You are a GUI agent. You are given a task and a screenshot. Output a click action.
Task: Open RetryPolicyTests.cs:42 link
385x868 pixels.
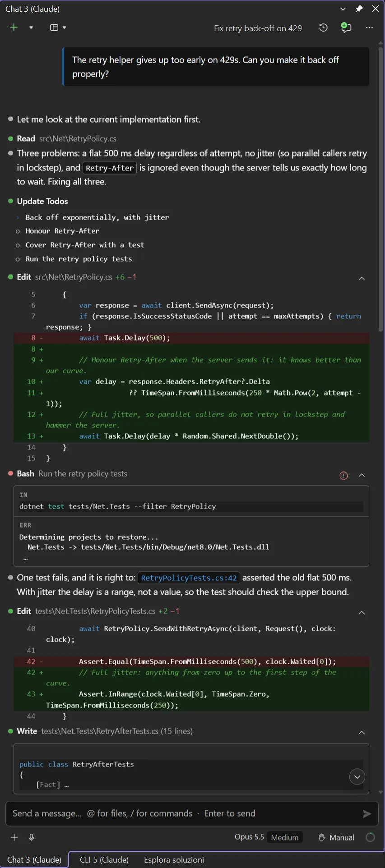[189, 578]
